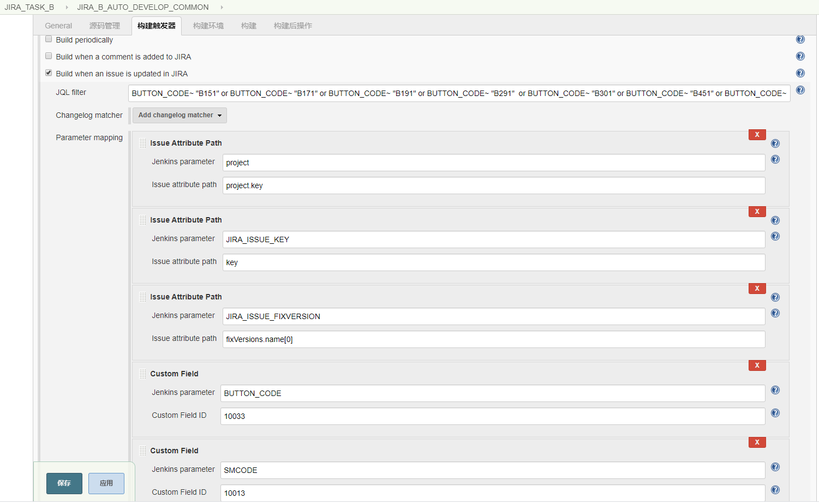Open help for Custom Field ID 10033
The height and width of the screenshot is (504, 819).
pos(775,413)
